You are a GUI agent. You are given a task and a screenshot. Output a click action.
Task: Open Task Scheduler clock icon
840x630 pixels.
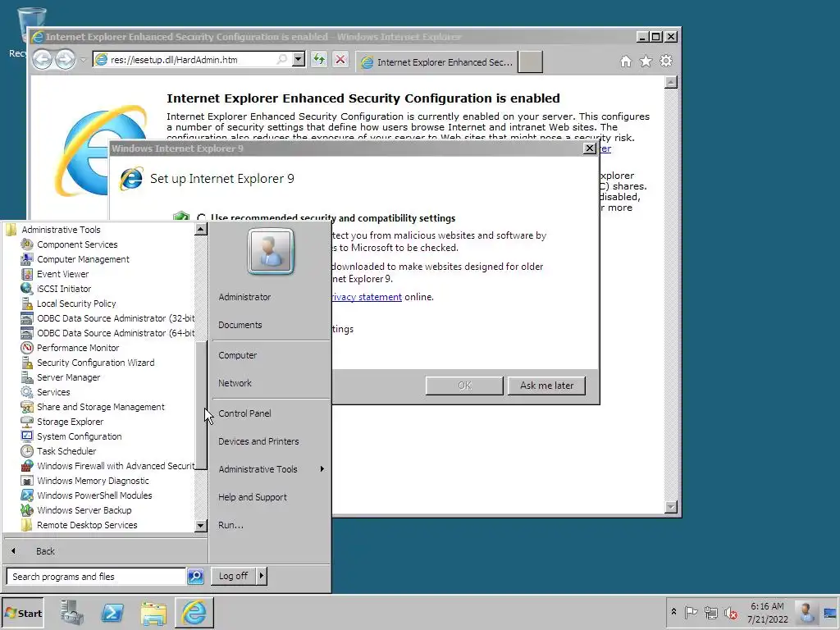click(x=27, y=451)
